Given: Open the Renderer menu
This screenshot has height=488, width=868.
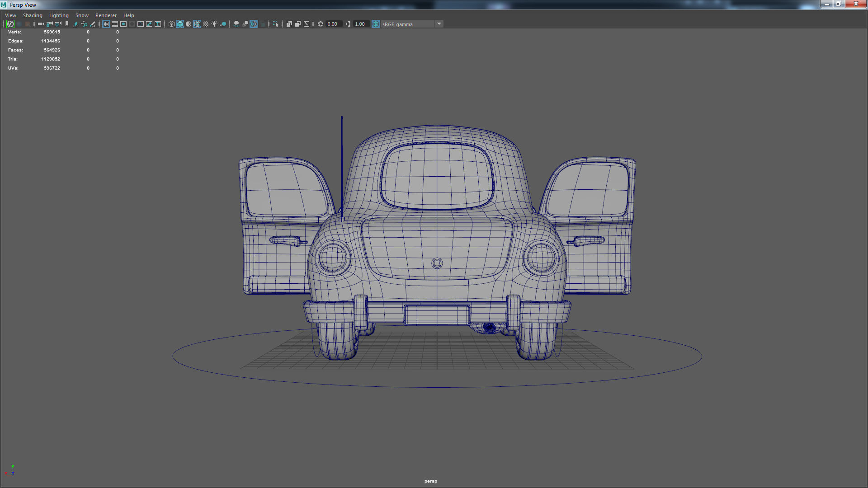Looking at the screenshot, I should coord(106,15).
